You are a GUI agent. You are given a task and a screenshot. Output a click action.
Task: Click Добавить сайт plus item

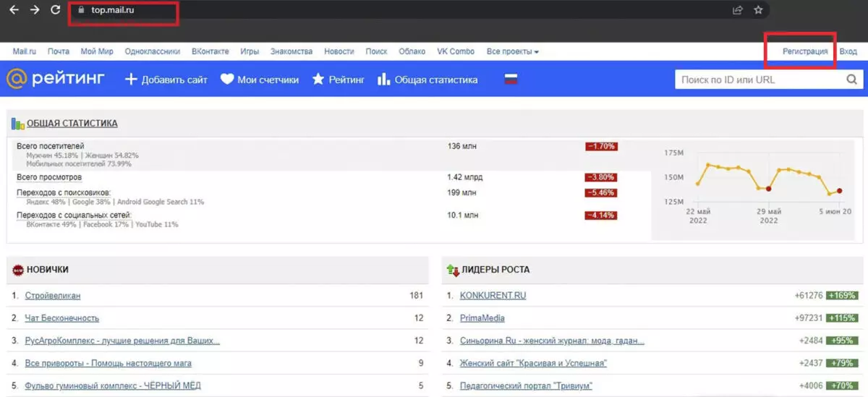166,80
